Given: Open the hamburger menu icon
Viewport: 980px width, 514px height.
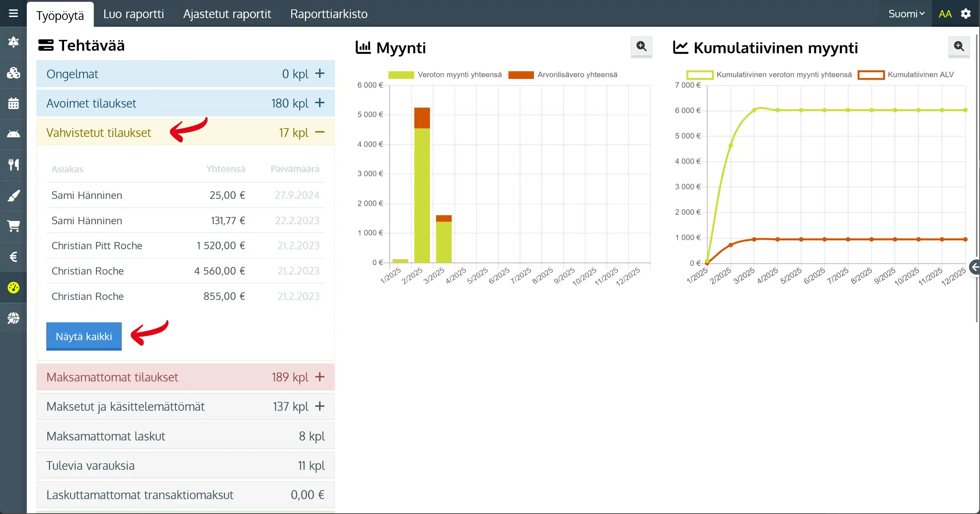Looking at the screenshot, I should point(13,13).
